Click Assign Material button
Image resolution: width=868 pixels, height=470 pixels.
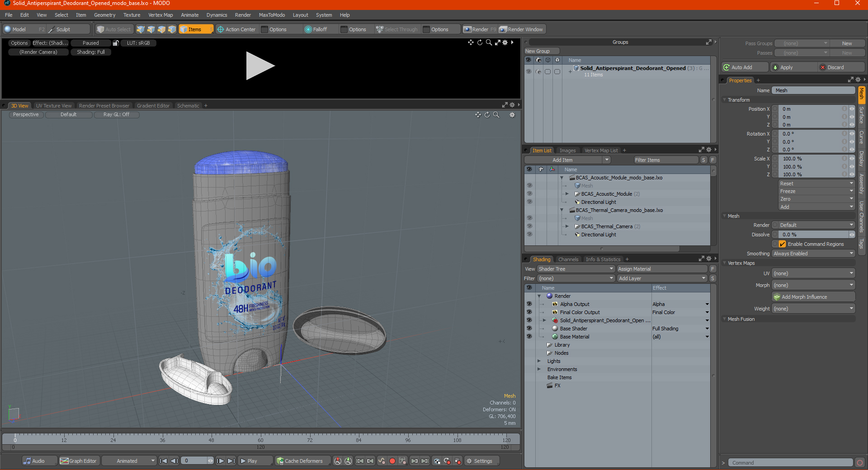click(x=662, y=269)
